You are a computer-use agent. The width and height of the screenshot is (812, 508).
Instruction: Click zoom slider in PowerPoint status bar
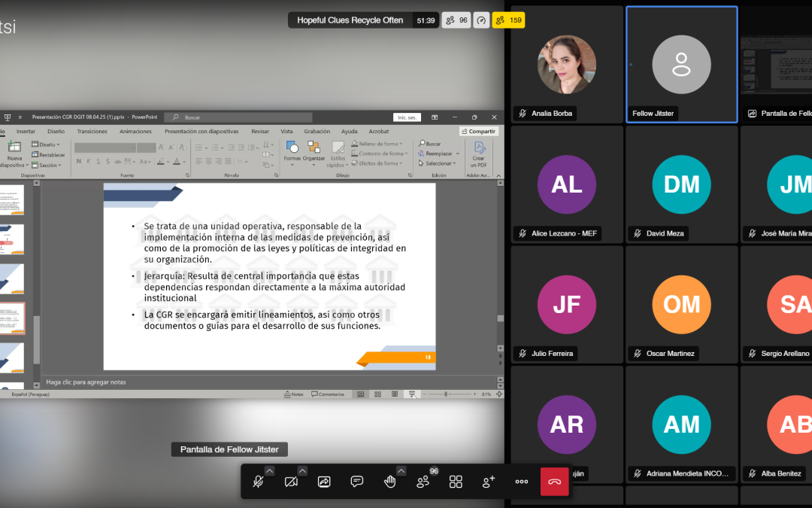point(448,394)
